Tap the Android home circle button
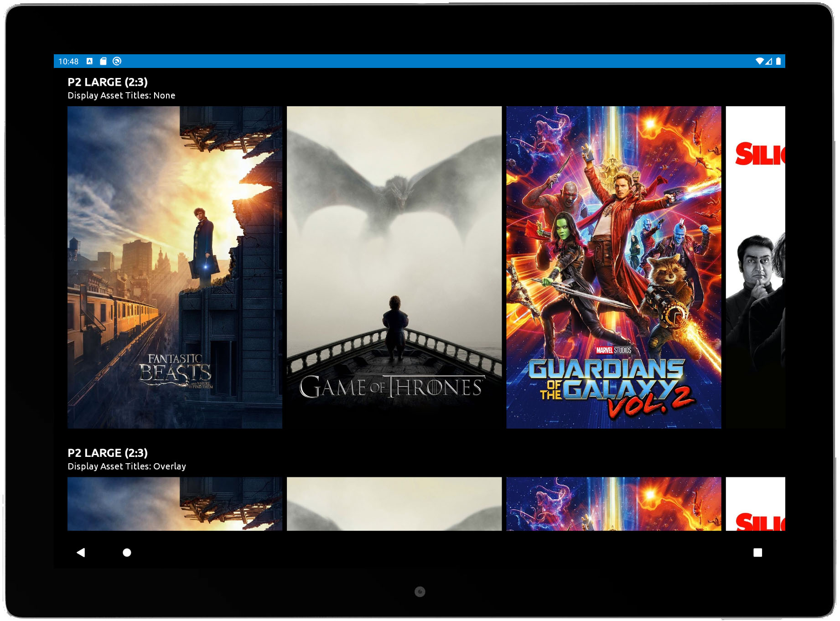This screenshot has height=621, width=840. click(127, 553)
